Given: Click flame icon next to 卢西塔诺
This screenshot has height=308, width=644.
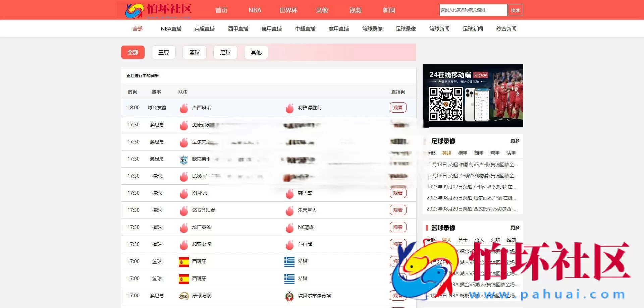Looking at the screenshot, I should pos(183,108).
